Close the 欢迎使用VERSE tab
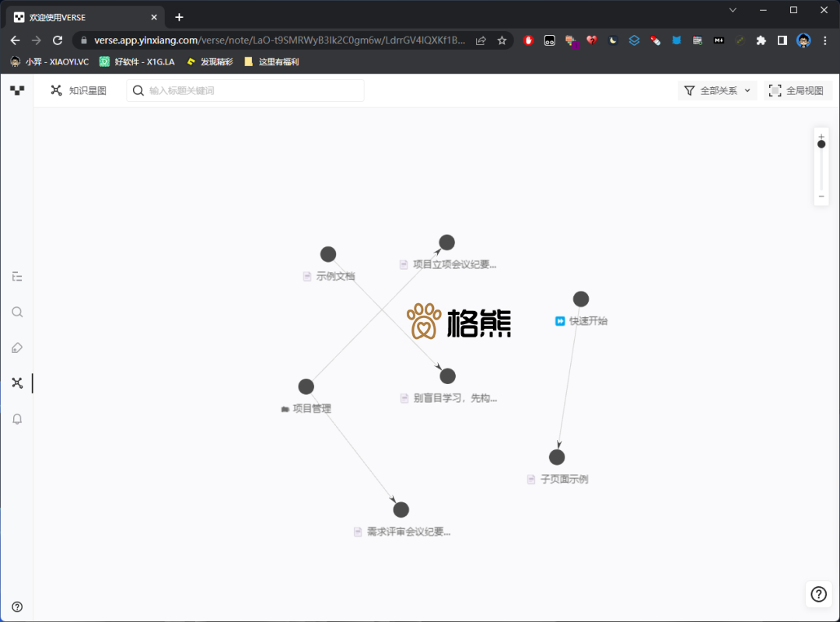The image size is (840, 622). click(154, 17)
